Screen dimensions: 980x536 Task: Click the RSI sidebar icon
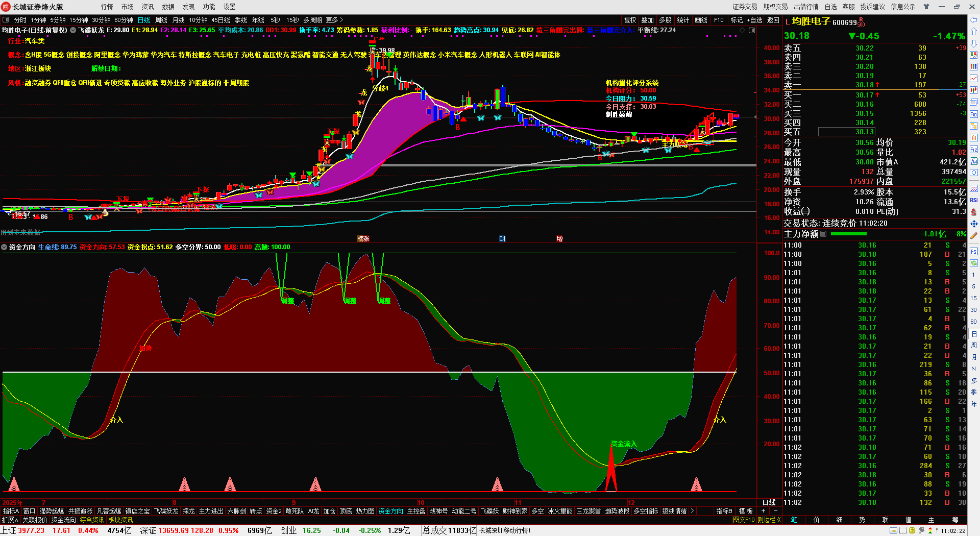[x=974, y=200]
